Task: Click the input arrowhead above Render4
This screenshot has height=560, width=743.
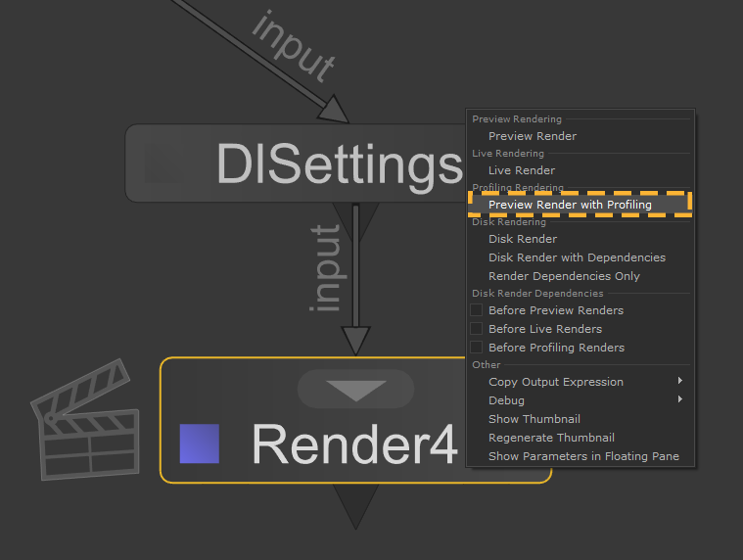Action: coord(355,340)
